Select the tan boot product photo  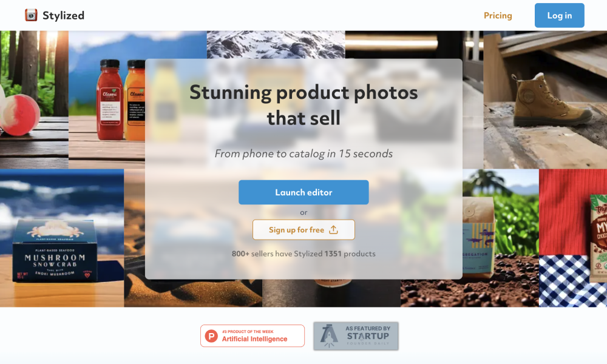(x=545, y=100)
